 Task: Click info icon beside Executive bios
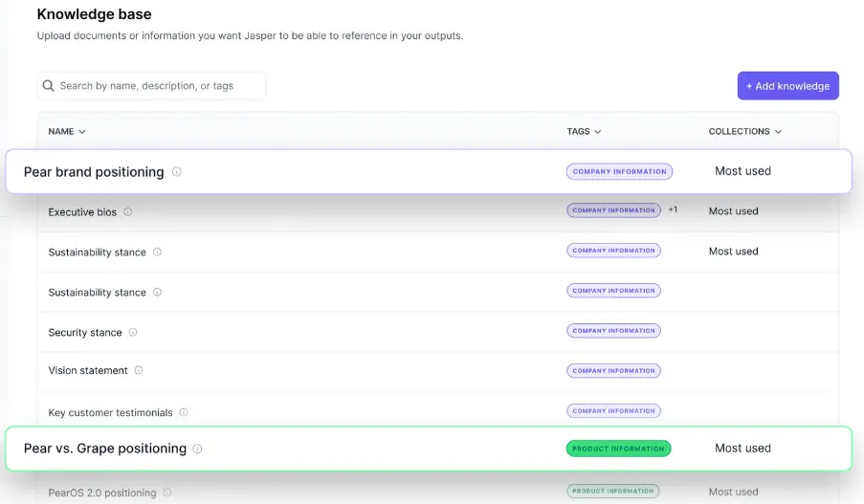[128, 212]
